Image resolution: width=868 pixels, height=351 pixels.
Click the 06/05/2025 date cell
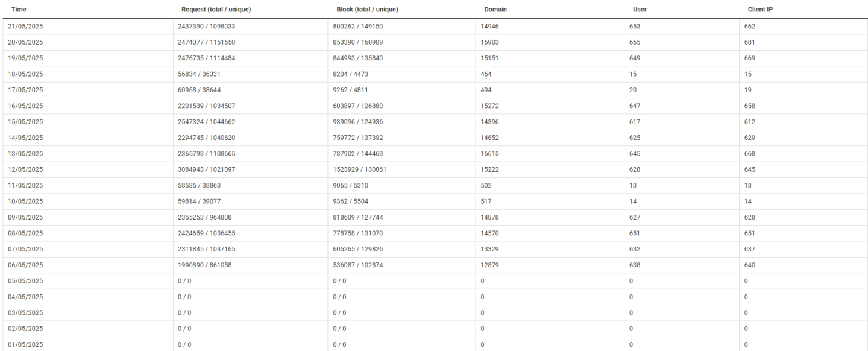[x=25, y=265]
